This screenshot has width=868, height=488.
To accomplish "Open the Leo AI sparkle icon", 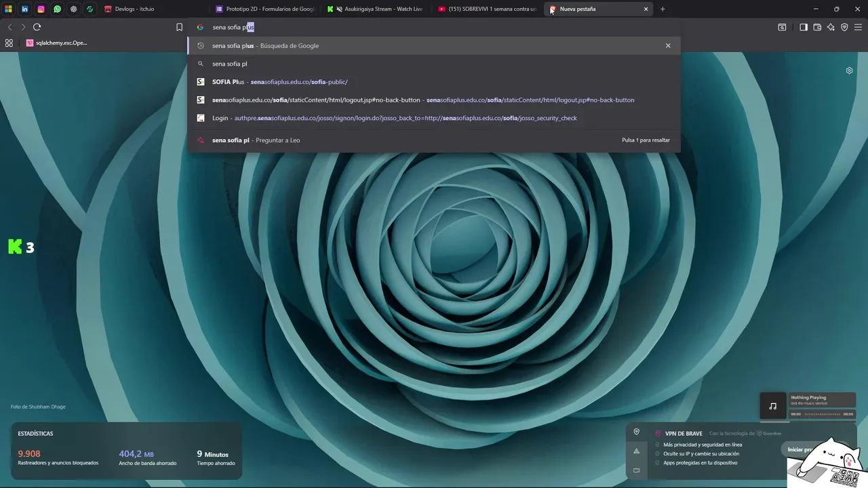I will click(831, 27).
